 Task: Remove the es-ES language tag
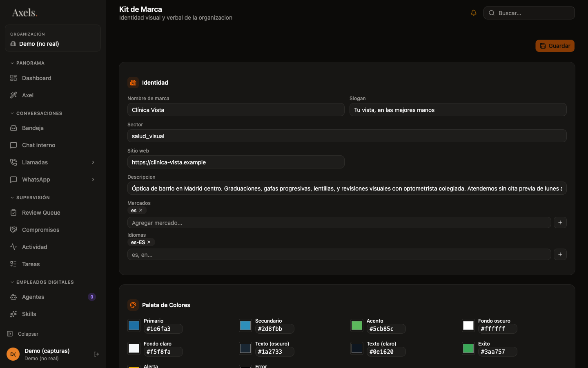[149, 242]
